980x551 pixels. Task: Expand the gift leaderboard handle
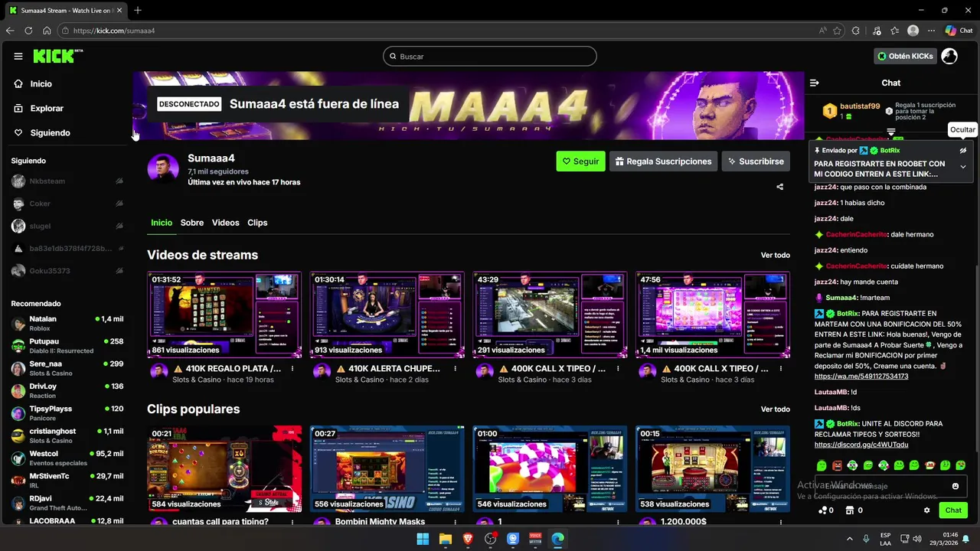[x=891, y=132]
